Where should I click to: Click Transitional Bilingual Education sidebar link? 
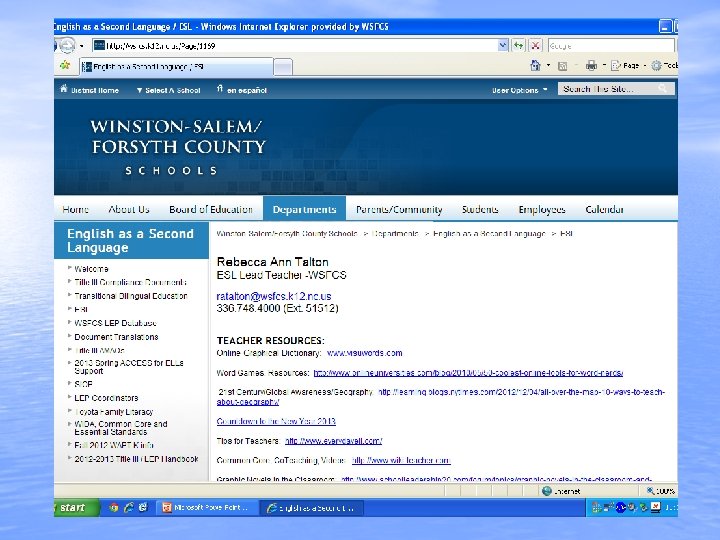pos(131,296)
